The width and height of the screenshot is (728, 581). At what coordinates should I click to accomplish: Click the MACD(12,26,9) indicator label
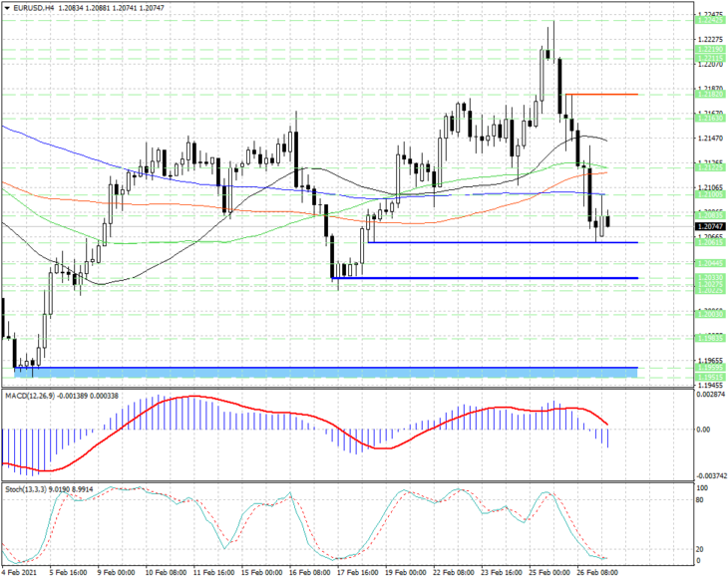[30, 396]
